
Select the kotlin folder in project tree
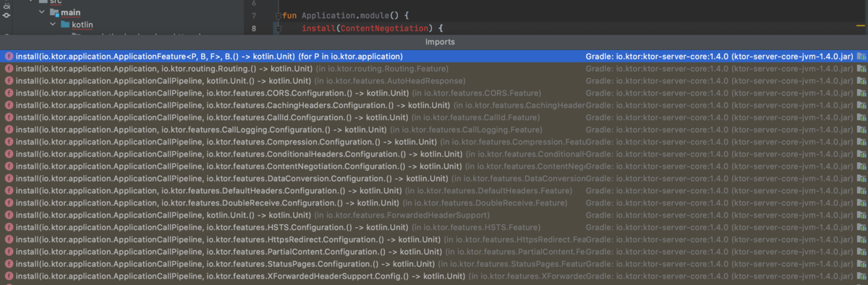click(x=77, y=25)
